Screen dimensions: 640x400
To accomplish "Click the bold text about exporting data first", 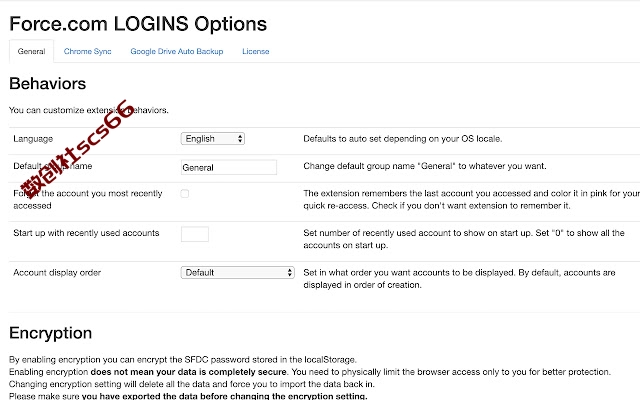I will (x=224, y=396).
